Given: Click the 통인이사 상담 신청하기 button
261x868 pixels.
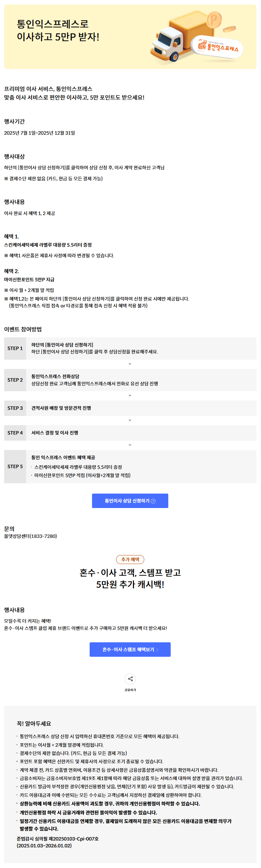Looking at the screenshot, I should 130,501.
